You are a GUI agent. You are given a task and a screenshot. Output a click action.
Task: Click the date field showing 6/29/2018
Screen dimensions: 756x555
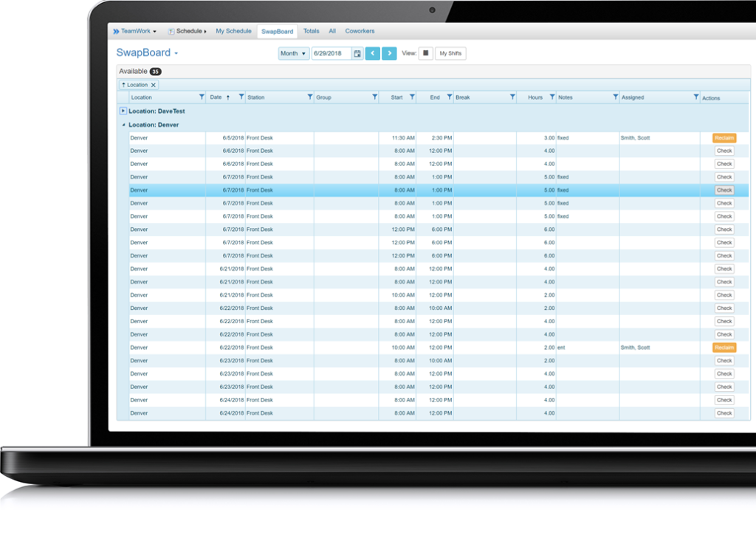pos(331,53)
